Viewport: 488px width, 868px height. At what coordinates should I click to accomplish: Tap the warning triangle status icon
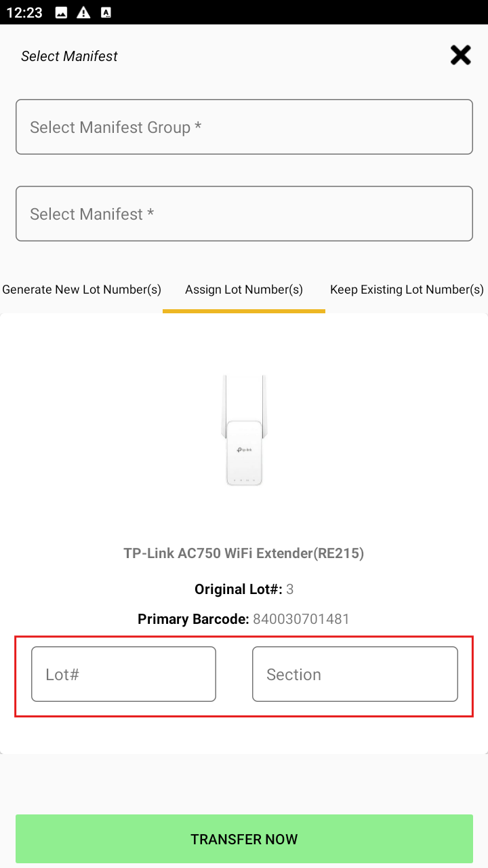[83, 12]
